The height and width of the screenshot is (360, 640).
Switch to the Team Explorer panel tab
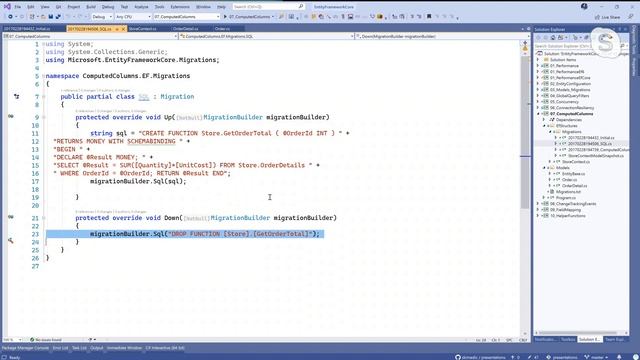point(614,339)
